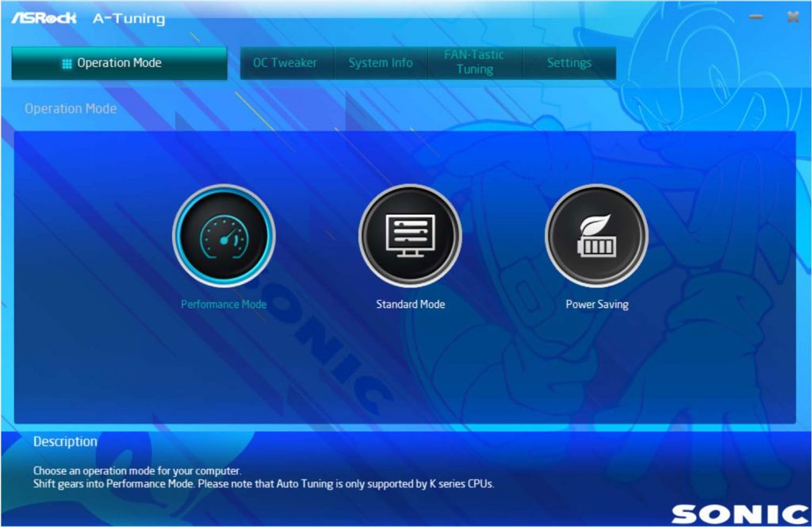Click the Power Saving text label
This screenshot has width=812, height=527.
(596, 304)
